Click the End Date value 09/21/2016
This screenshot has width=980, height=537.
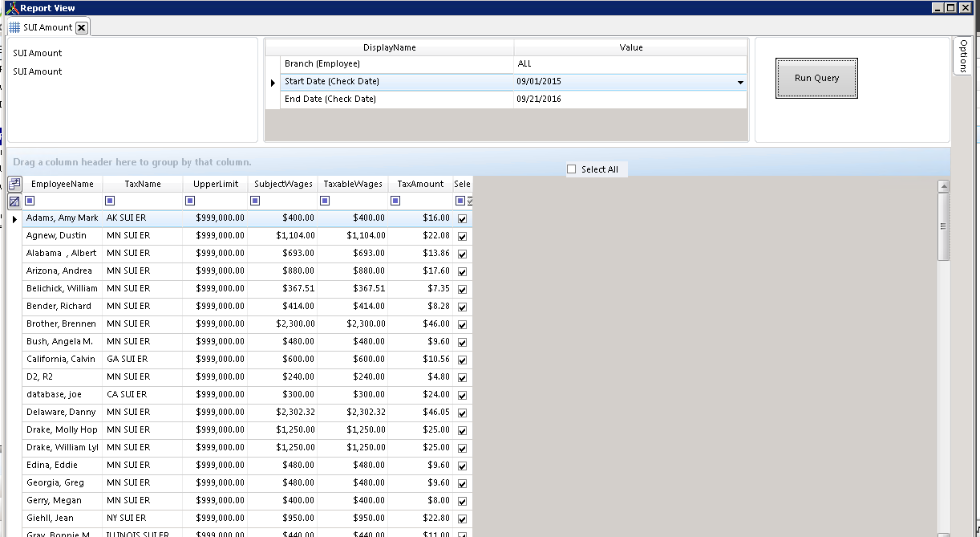[x=630, y=100]
